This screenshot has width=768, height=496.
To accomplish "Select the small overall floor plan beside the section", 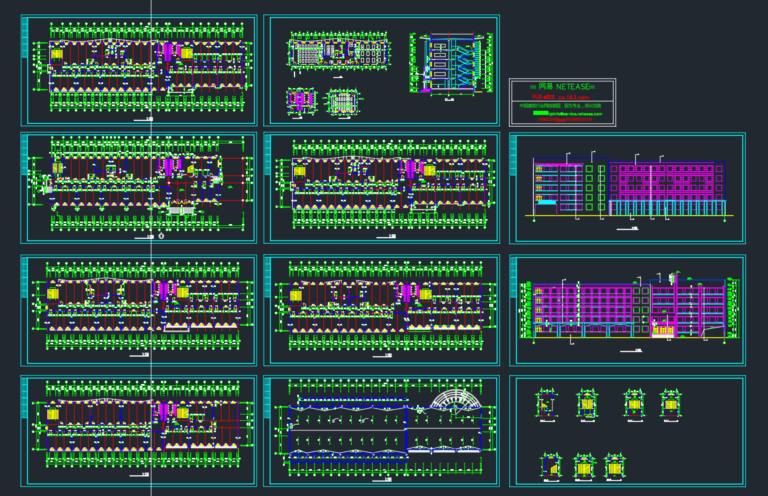I will [339, 51].
